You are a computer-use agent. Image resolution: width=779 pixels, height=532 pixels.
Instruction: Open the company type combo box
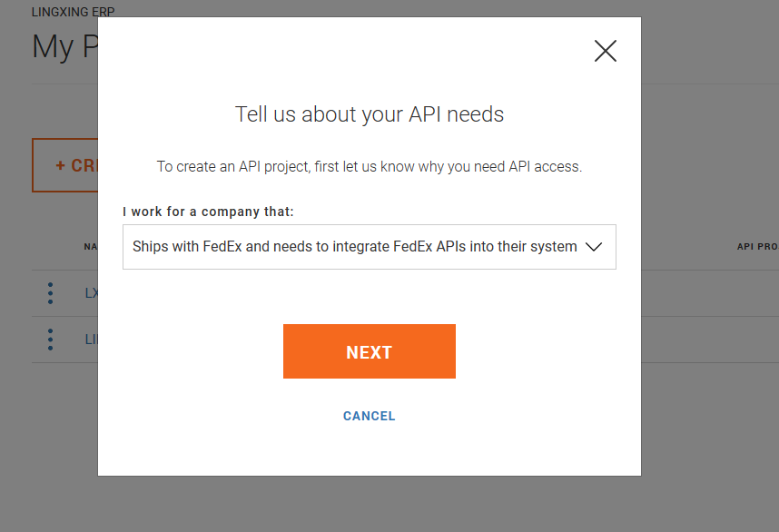click(x=369, y=247)
